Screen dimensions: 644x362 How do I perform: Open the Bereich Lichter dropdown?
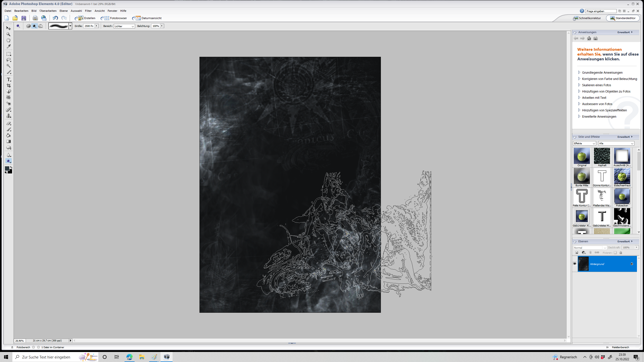click(x=124, y=26)
